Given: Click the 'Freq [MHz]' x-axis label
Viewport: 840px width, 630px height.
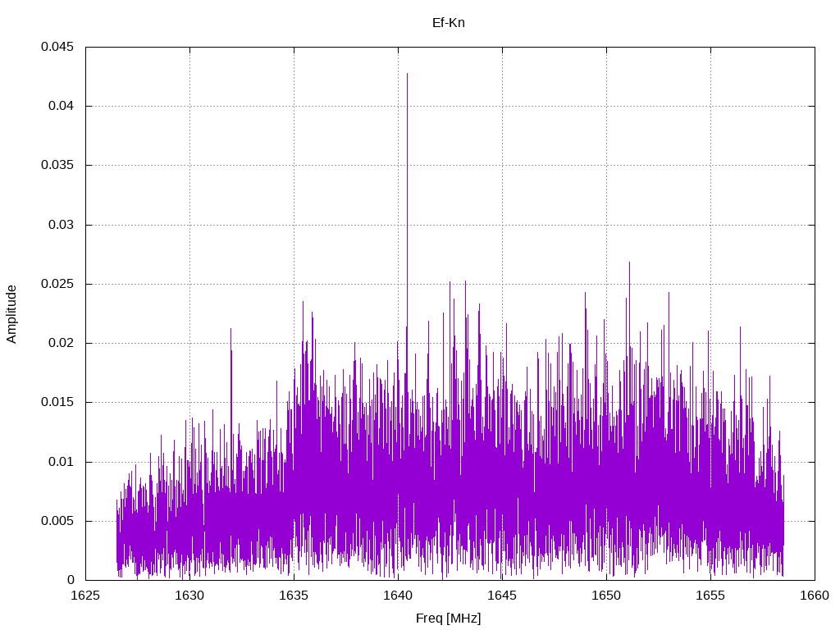Looking at the screenshot, I should tap(449, 619).
